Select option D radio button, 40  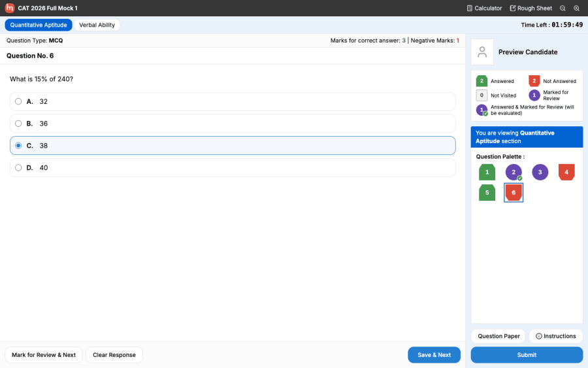(x=18, y=168)
